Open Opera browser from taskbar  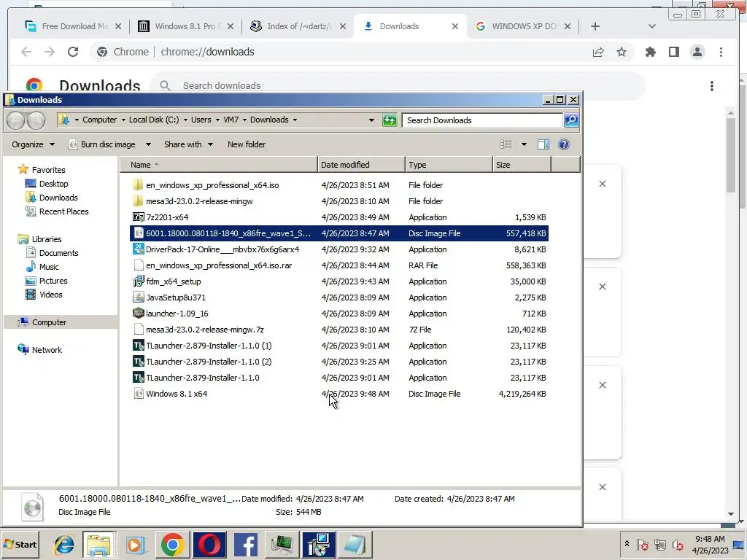click(209, 545)
